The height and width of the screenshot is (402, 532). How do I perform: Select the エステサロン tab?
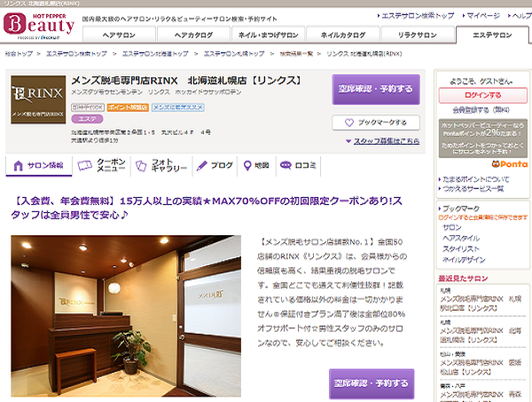coord(492,35)
